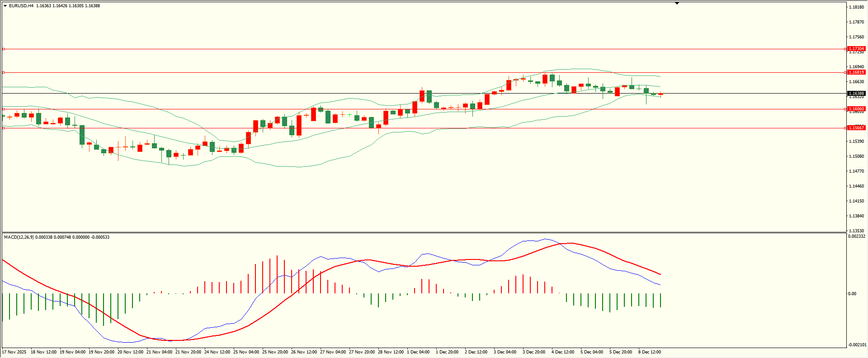Click the chart shift triangle marker at top
Screen dimensions: 868x358
pyautogui.click(x=677, y=3)
